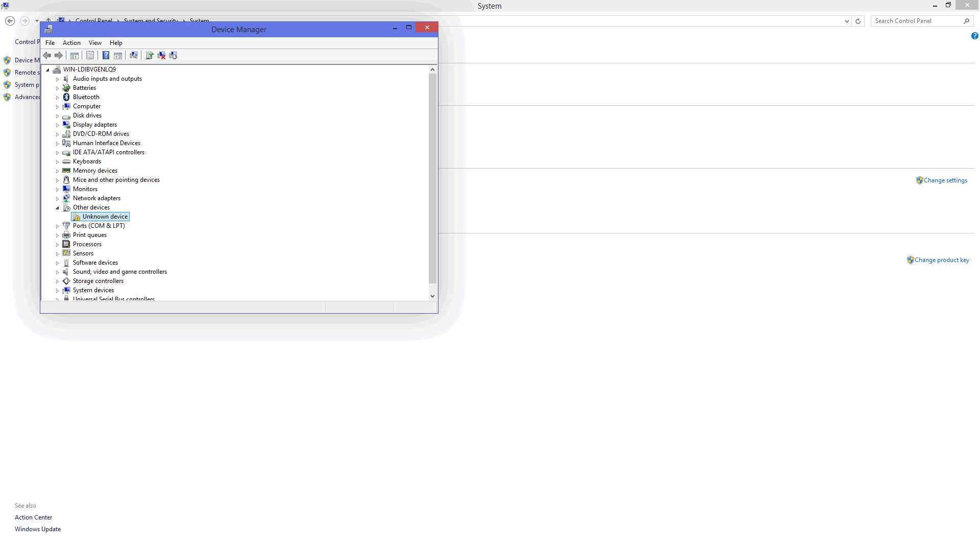Image resolution: width=980 pixels, height=543 pixels.
Task: Click the Unknown device warning icon
Action: (x=77, y=217)
